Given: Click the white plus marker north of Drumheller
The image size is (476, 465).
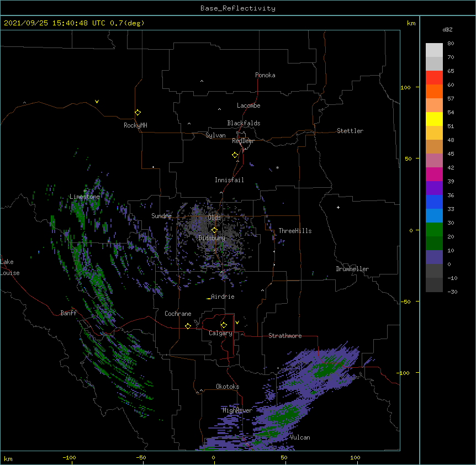Looking at the screenshot, I should [338, 207].
